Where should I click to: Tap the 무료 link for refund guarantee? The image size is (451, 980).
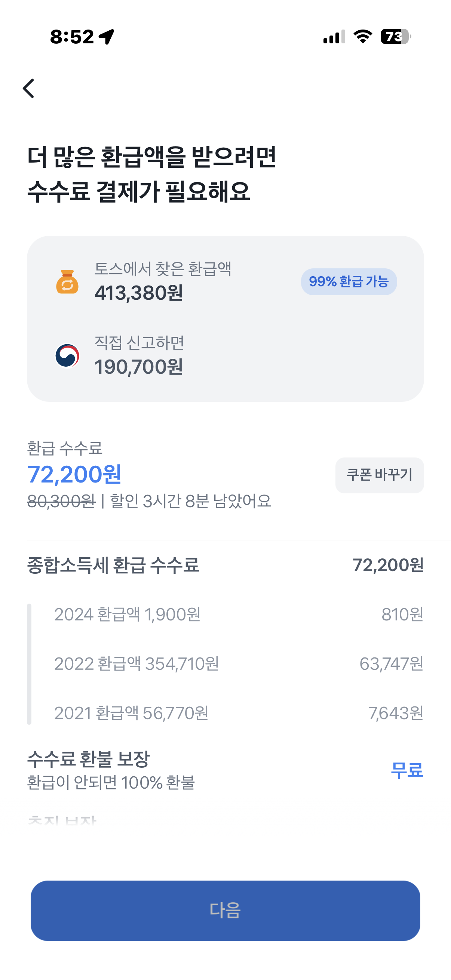coord(406,770)
